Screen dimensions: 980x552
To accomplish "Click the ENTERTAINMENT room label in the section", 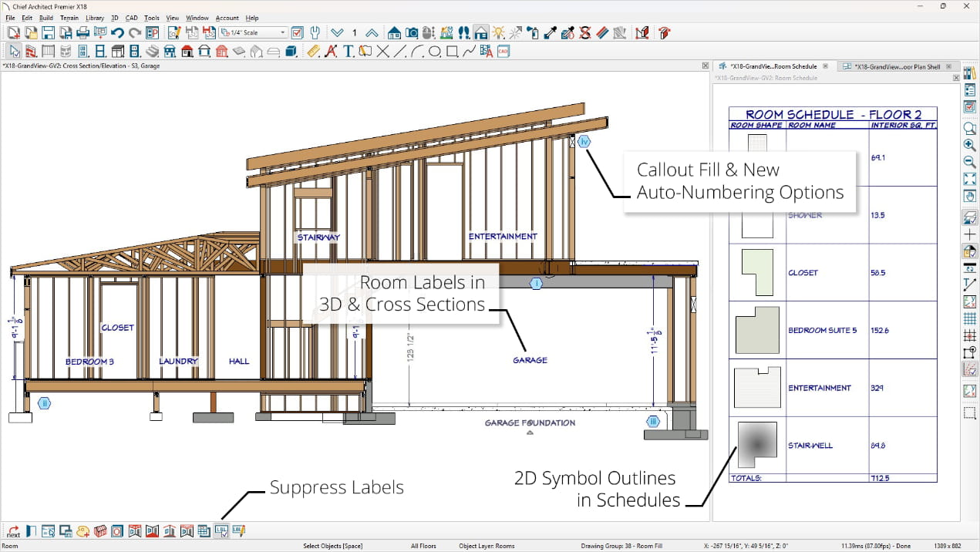I will [503, 237].
